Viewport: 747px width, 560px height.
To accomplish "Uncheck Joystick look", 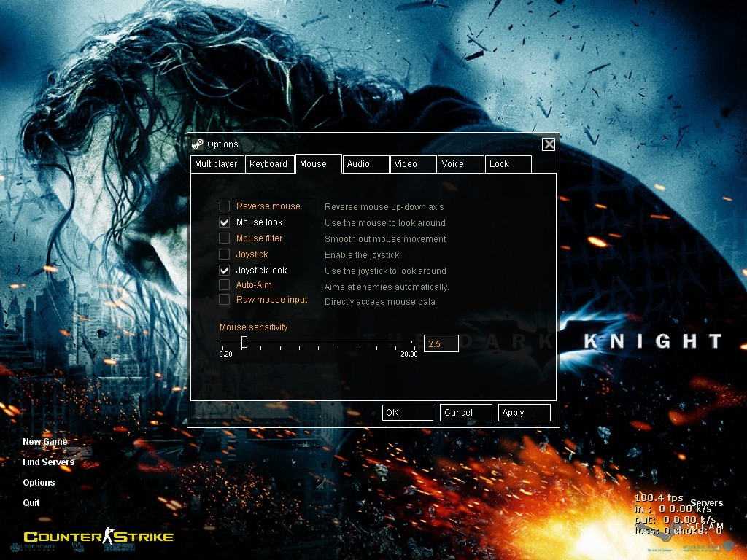I will (x=225, y=270).
